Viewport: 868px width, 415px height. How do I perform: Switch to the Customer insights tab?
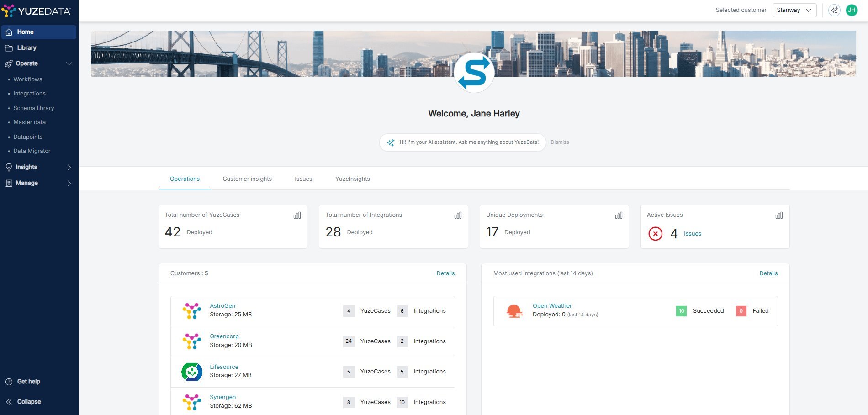point(247,179)
